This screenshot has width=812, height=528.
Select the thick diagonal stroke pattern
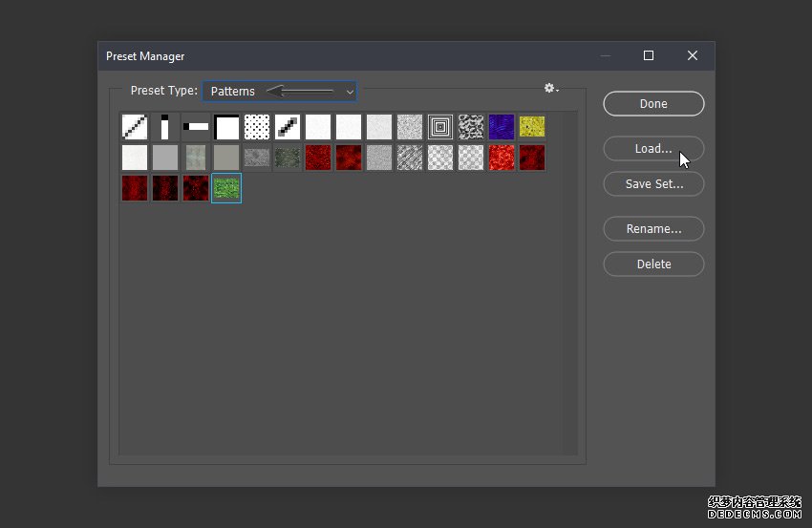[288, 127]
